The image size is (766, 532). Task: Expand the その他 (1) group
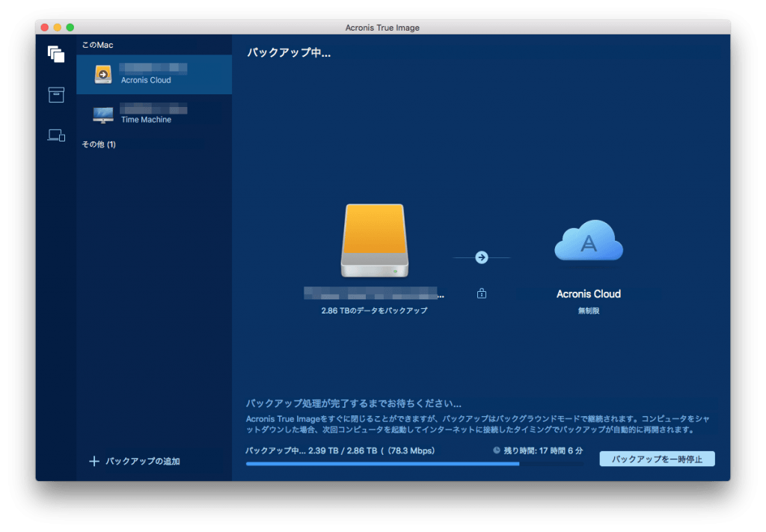[99, 144]
